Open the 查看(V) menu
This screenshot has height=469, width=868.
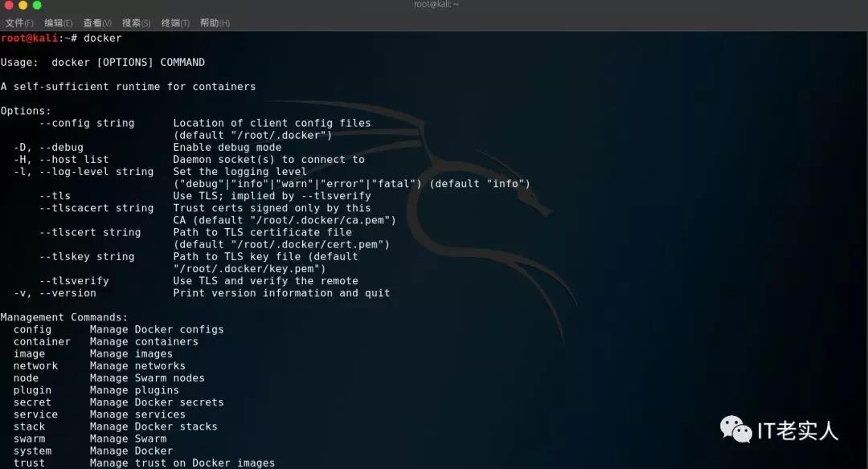pyautogui.click(x=97, y=22)
